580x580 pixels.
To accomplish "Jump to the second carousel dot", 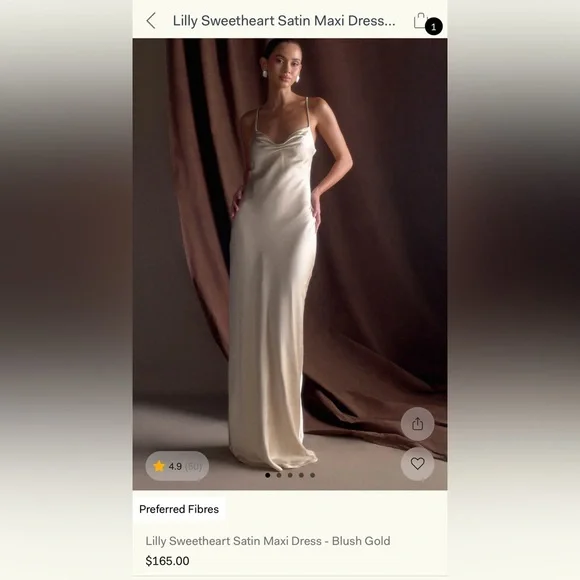I will [x=279, y=475].
